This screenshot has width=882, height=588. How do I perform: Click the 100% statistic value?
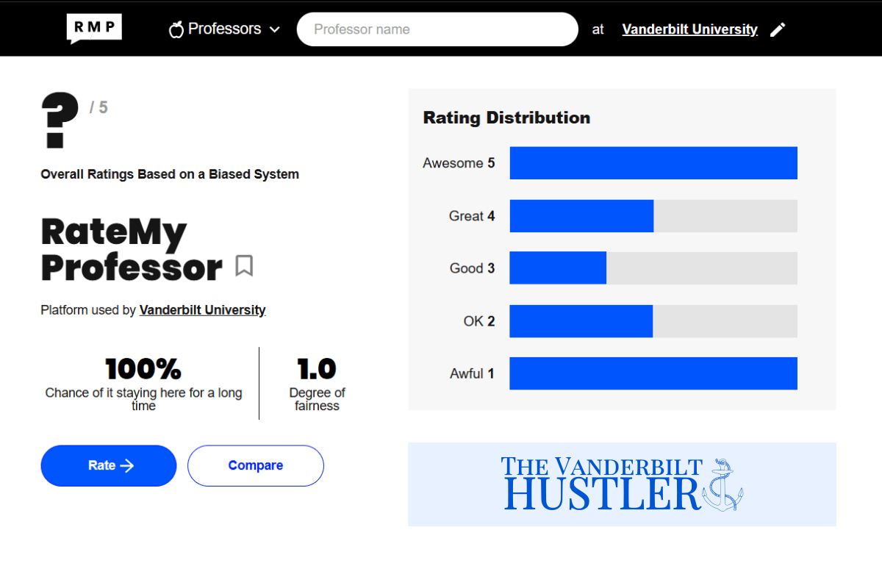pos(143,369)
